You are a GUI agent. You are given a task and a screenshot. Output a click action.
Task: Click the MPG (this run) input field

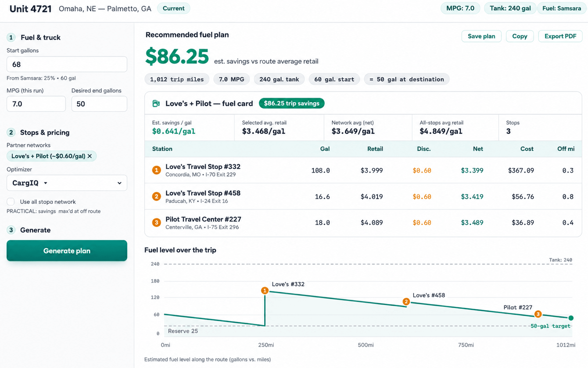click(x=36, y=104)
